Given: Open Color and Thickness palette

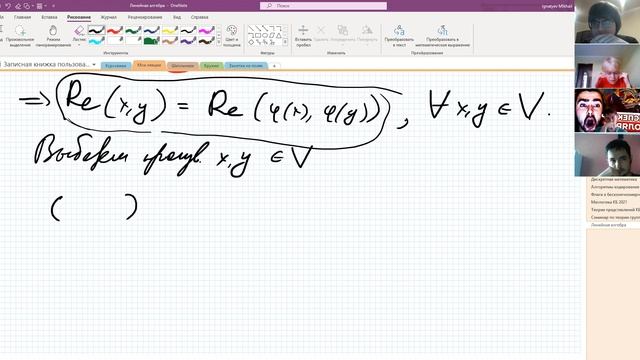Looking at the screenshot, I should 232,36.
